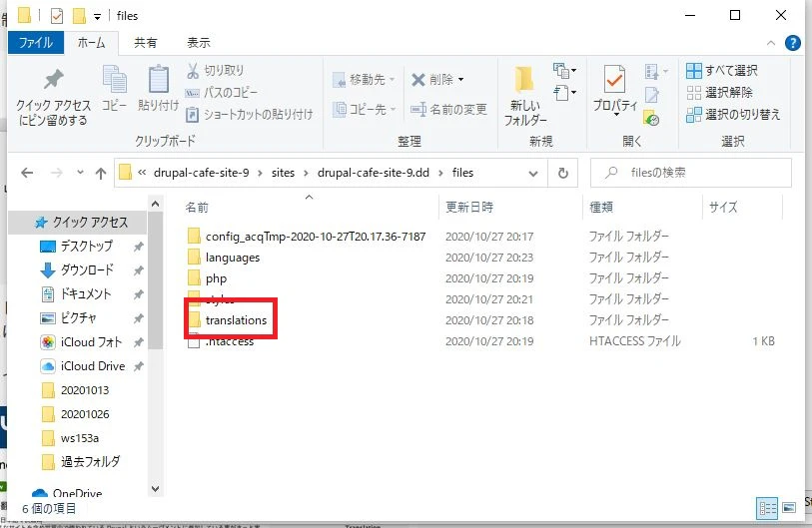
Task: Click the History icon in 開く group
Action: coord(651,119)
